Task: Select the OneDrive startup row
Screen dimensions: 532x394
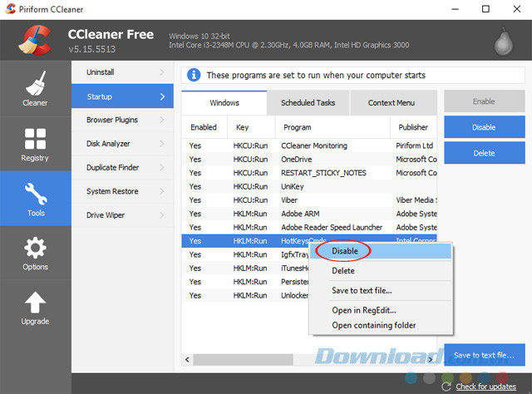Action: (309, 159)
